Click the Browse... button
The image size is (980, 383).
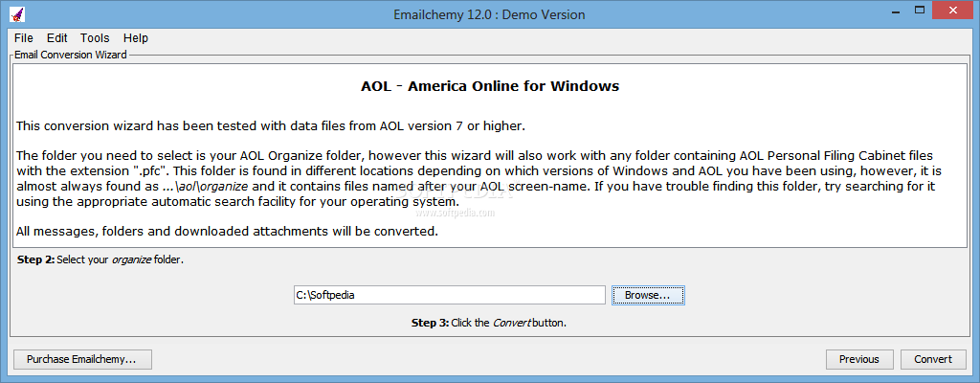(648, 295)
